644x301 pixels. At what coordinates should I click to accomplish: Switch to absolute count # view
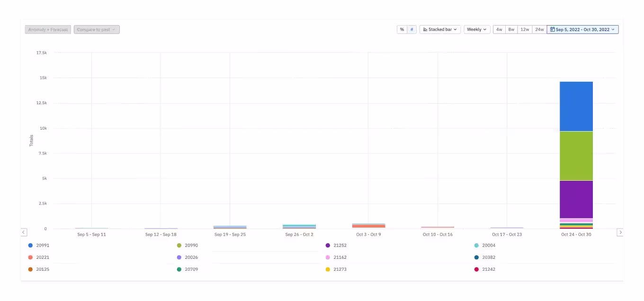coord(411,29)
